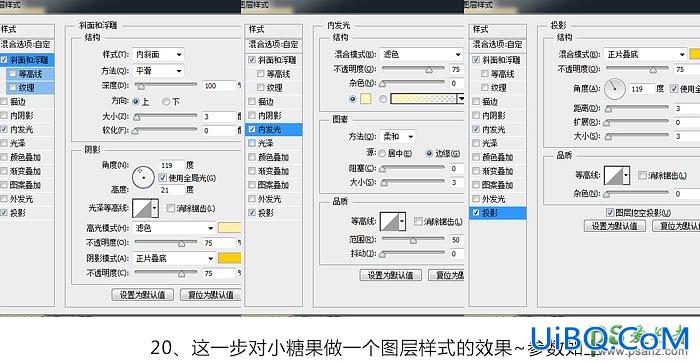Toggle 消除锯齿 checkbox in 投影 dialog
The height and width of the screenshot is (363, 700).
[642, 175]
